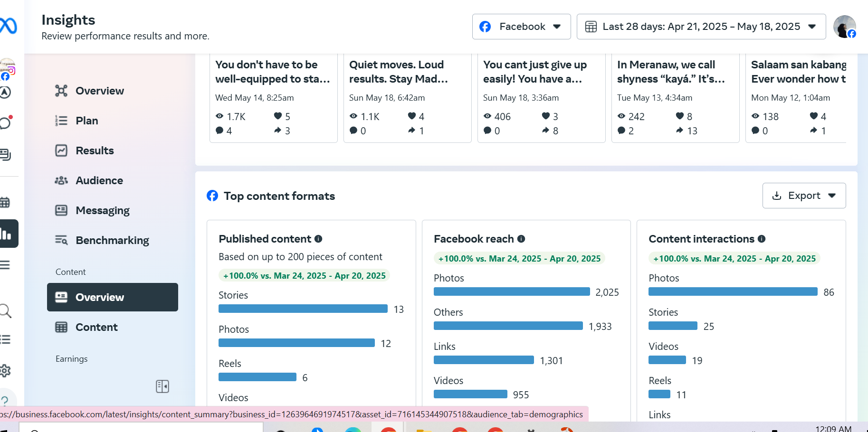868x432 pixels.
Task: Click info icon next to Published content
Action: 318,239
